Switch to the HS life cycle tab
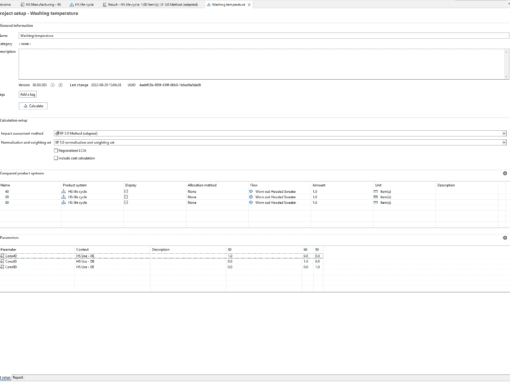Screen dimensions: 510x382 point(82,5)
